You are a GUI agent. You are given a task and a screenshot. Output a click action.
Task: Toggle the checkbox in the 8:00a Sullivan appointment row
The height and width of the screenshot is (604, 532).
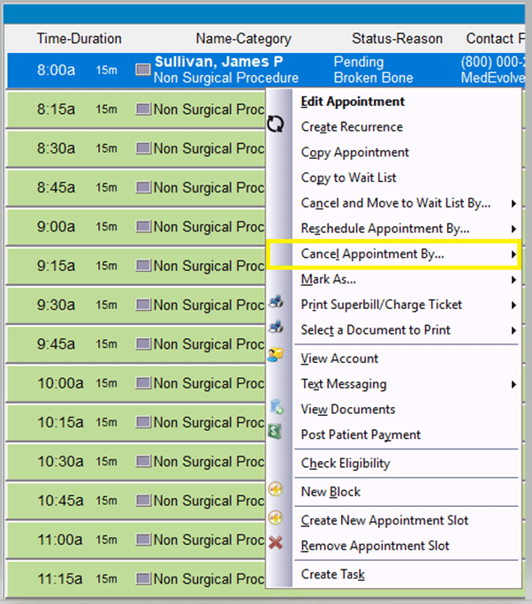click(x=143, y=70)
